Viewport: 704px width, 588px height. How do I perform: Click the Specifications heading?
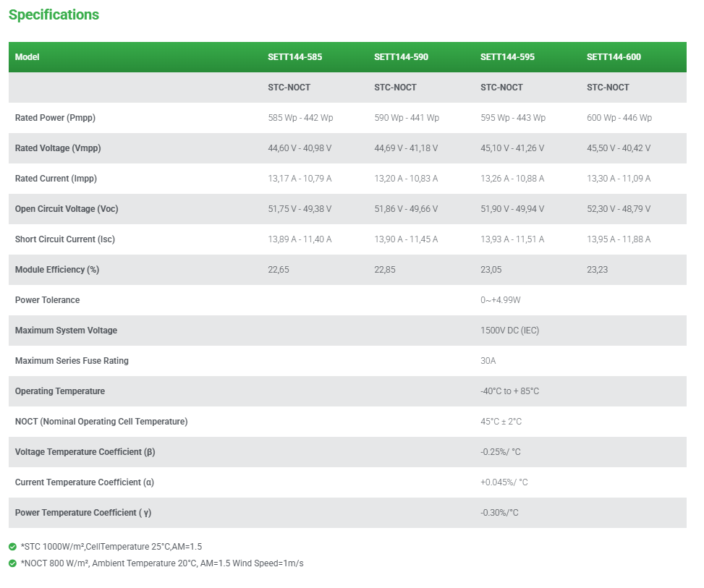[x=54, y=14]
